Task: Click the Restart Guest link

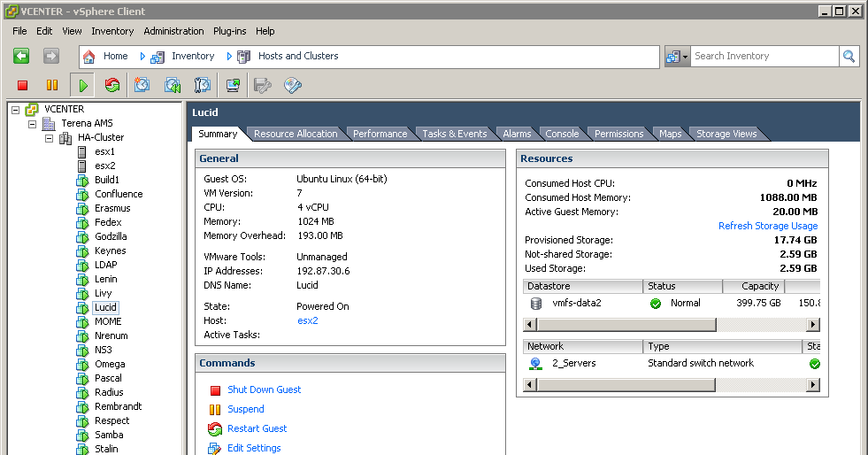Action: coord(257,428)
